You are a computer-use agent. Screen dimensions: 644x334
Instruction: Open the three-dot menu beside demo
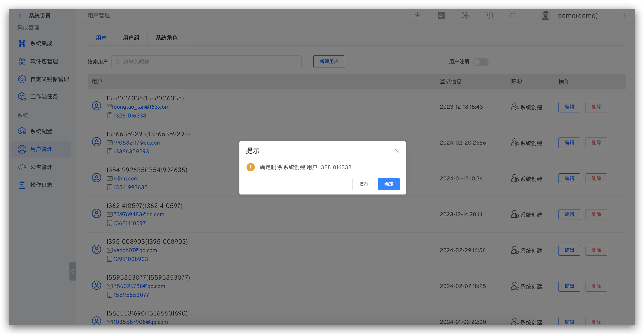click(x=624, y=15)
